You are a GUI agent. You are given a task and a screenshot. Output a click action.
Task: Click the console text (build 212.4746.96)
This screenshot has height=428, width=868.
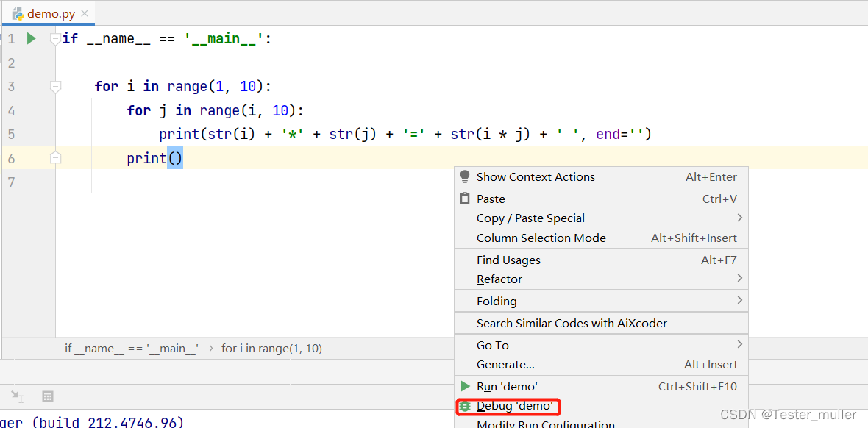point(109,422)
